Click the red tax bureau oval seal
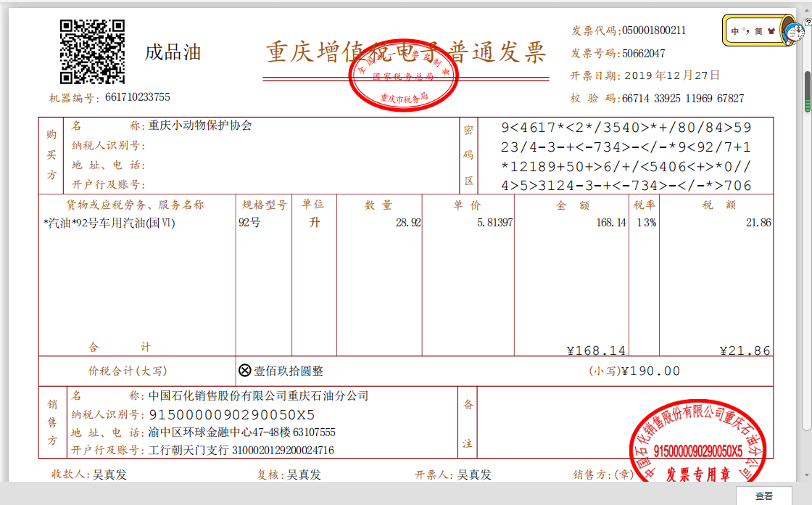The width and height of the screenshot is (812, 505). click(x=403, y=75)
